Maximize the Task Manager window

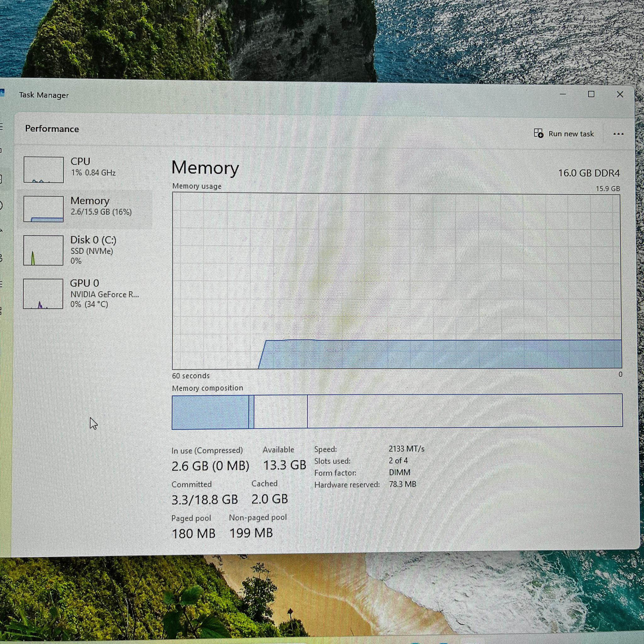(591, 94)
